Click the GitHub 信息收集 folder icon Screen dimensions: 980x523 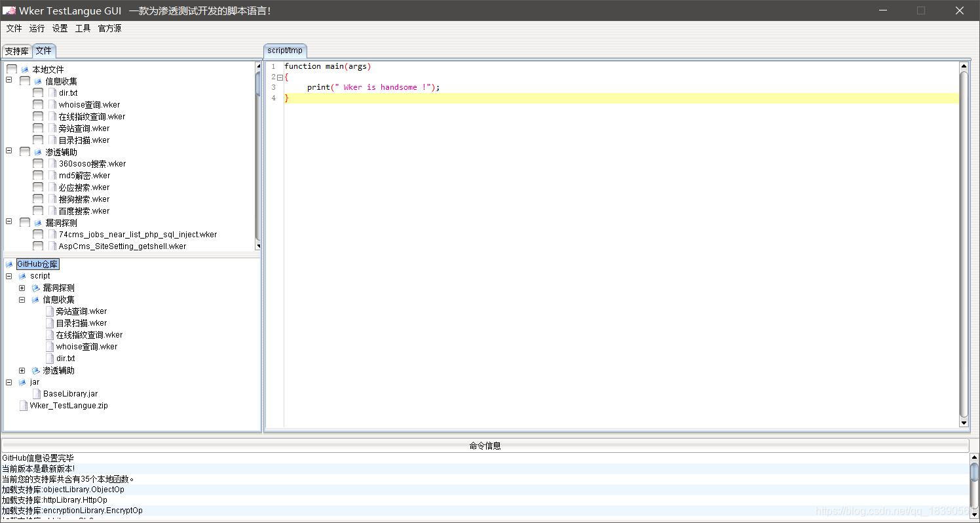click(35, 300)
